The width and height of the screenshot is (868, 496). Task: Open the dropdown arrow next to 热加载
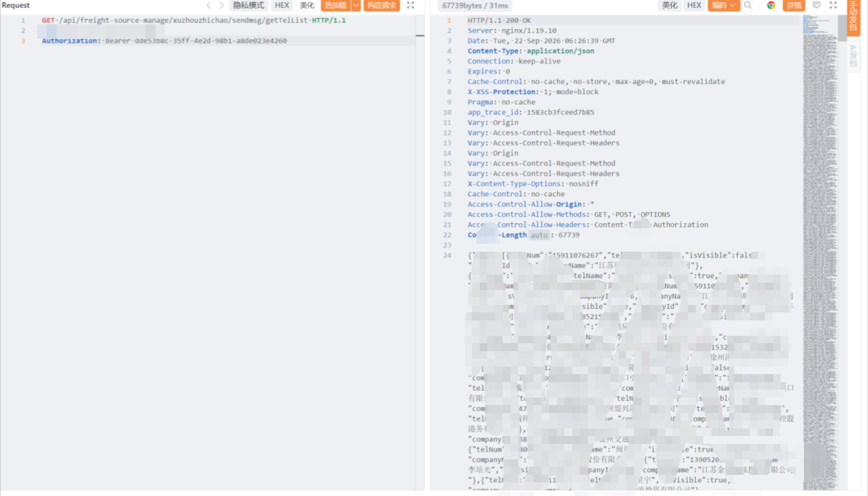pos(356,5)
